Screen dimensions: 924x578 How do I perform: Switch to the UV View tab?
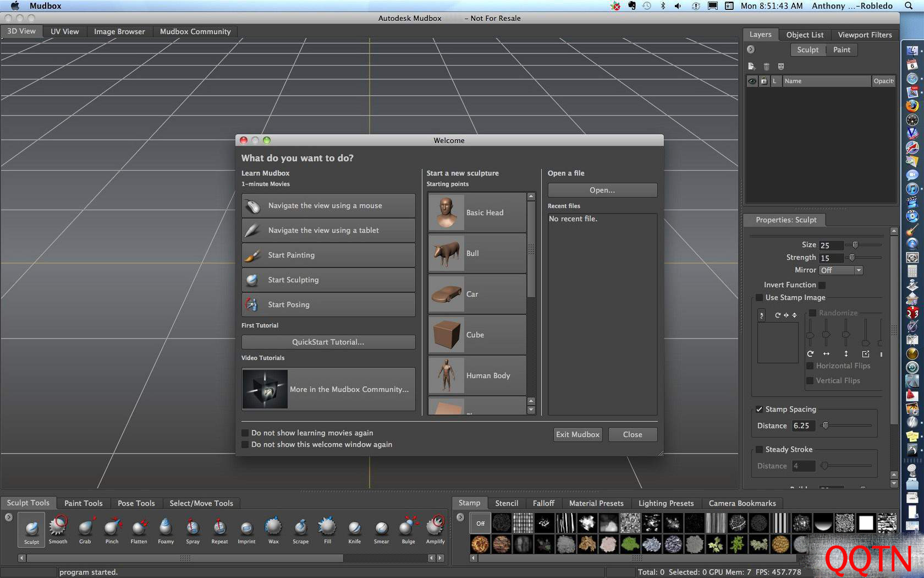point(65,31)
